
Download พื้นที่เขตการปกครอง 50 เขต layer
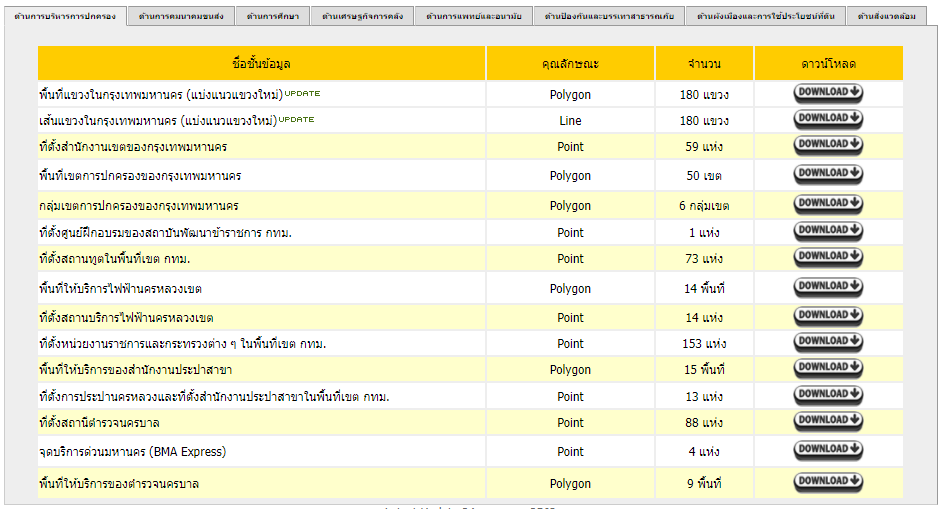tap(828, 174)
